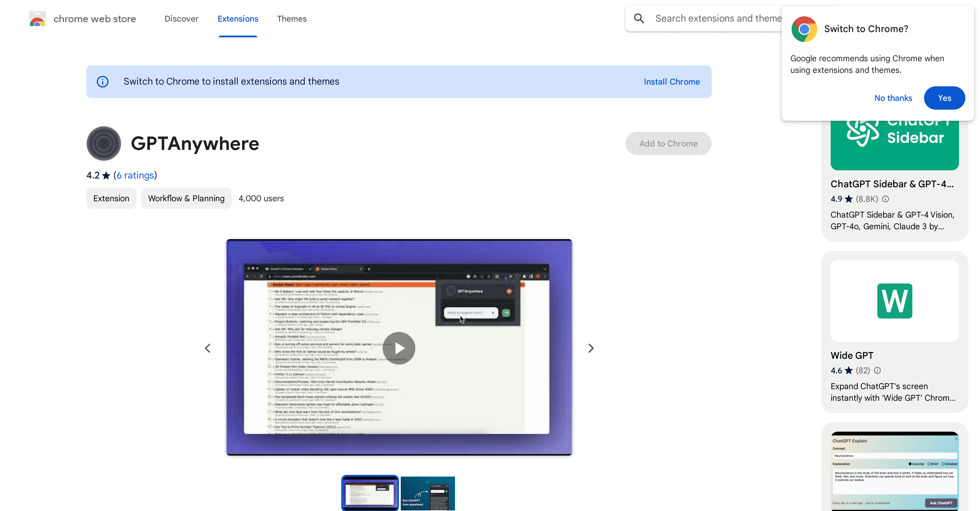Open the Workflow & Planning category
The width and height of the screenshot is (980, 511).
point(186,198)
